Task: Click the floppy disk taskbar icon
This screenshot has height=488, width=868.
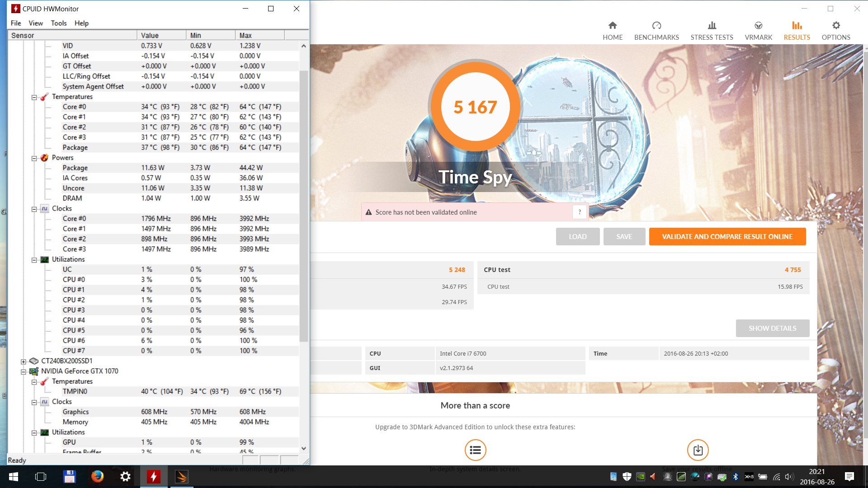Action: click(69, 477)
